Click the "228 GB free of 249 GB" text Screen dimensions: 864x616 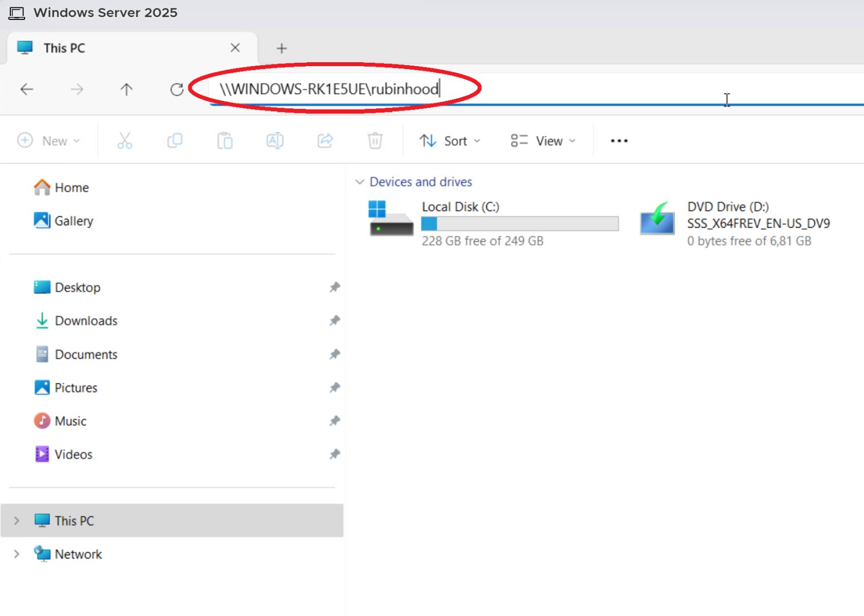(483, 241)
